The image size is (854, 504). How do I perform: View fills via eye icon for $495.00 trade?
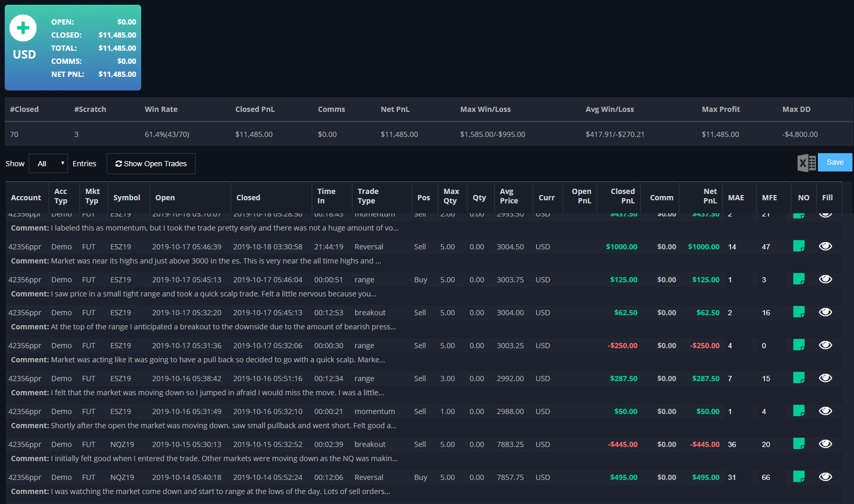[x=825, y=477]
